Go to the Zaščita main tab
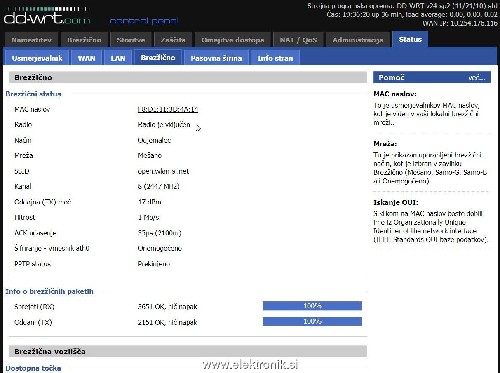 point(173,40)
